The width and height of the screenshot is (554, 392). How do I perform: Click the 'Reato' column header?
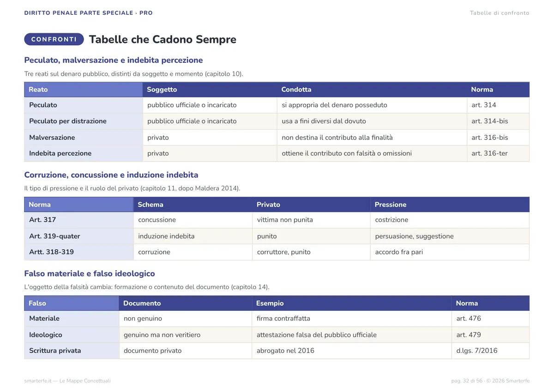pyautogui.click(x=84, y=90)
